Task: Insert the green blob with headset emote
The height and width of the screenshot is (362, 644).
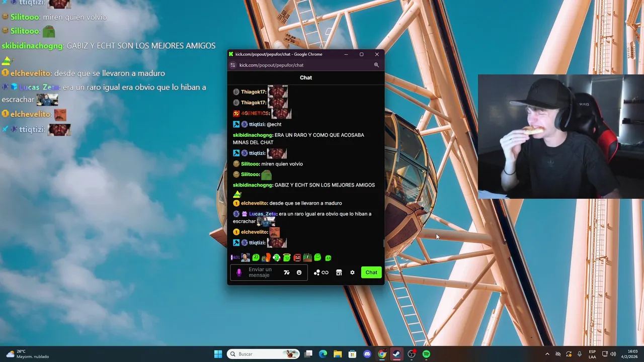Action: (x=276, y=258)
